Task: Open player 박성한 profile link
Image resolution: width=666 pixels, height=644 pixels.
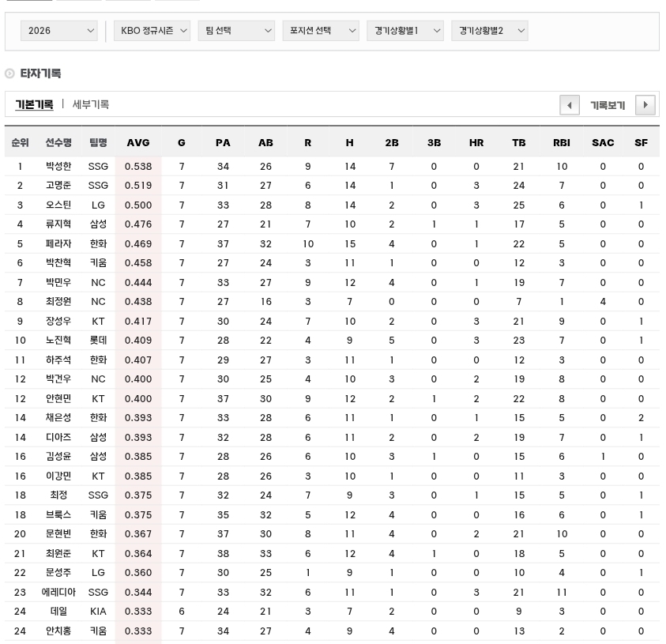Action: 58,167
